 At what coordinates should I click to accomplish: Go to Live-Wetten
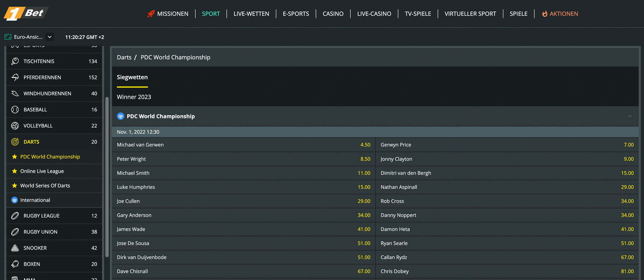pyautogui.click(x=251, y=14)
